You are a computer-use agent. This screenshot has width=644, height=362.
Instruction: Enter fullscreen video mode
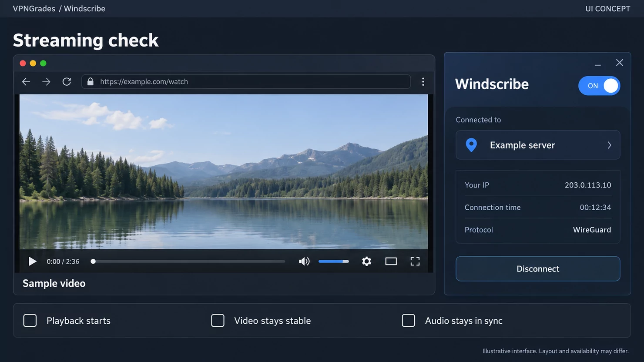(x=415, y=261)
